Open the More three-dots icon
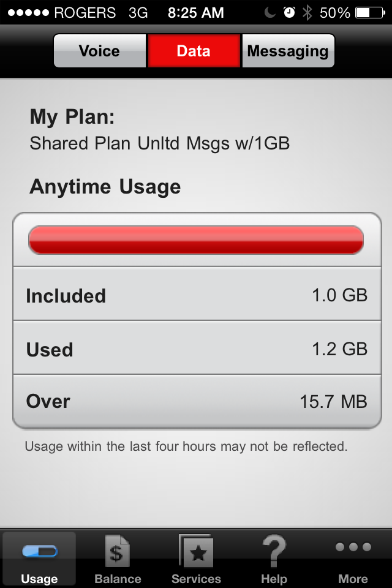Screen dimensions: 392x588 [353, 548]
